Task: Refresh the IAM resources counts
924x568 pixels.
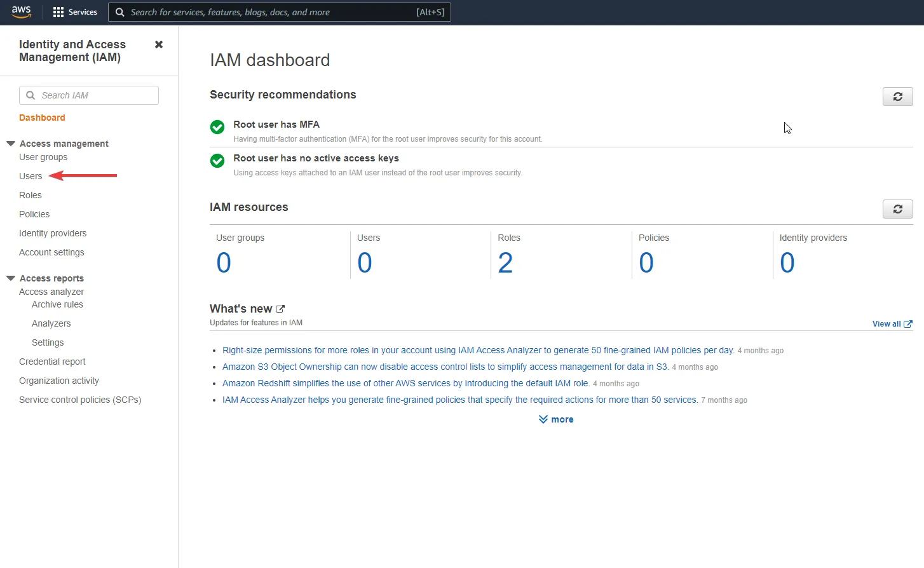Action: point(897,208)
